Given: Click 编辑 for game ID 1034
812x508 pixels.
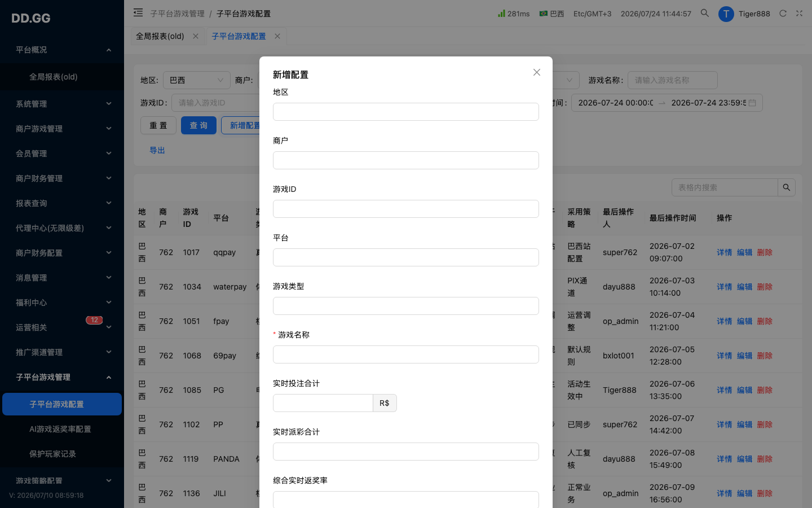Looking at the screenshot, I should [745, 287].
